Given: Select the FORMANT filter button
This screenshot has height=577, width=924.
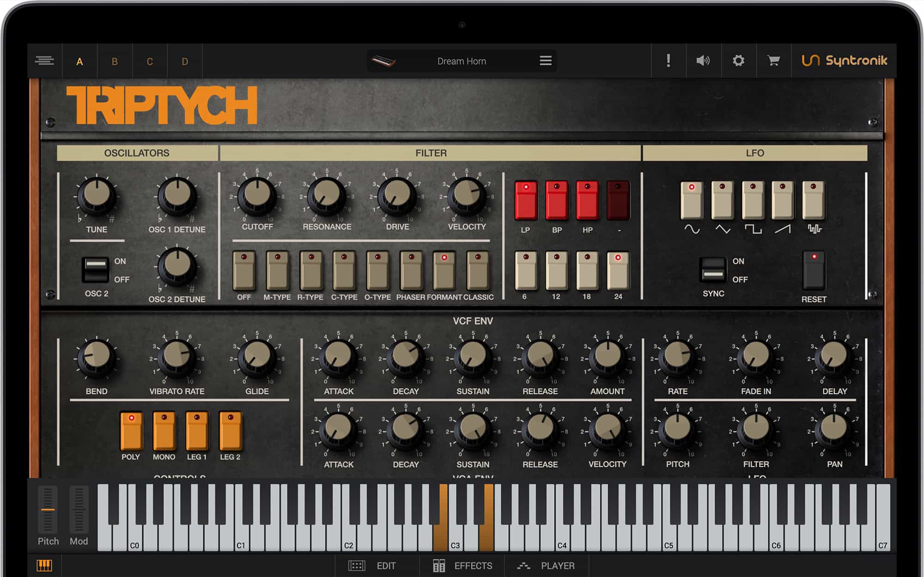Looking at the screenshot, I should (x=444, y=270).
